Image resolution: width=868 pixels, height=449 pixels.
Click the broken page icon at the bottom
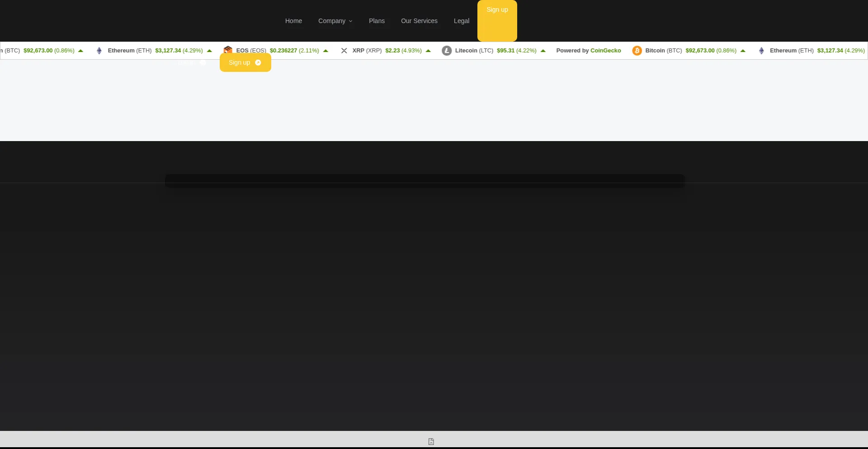pyautogui.click(x=431, y=441)
